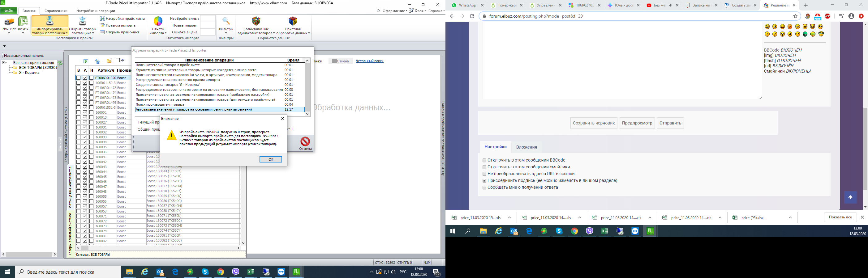Click refresh icon beside 'Все категории товаров'
The image size is (868, 278).
coord(60,63)
